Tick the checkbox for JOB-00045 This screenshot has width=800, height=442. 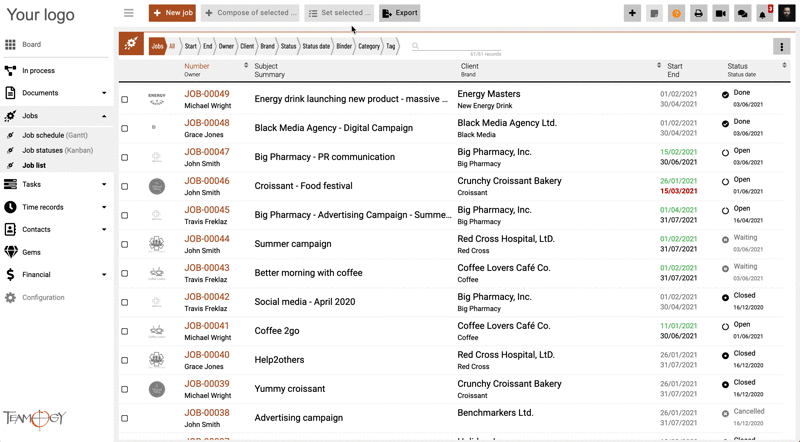124,215
